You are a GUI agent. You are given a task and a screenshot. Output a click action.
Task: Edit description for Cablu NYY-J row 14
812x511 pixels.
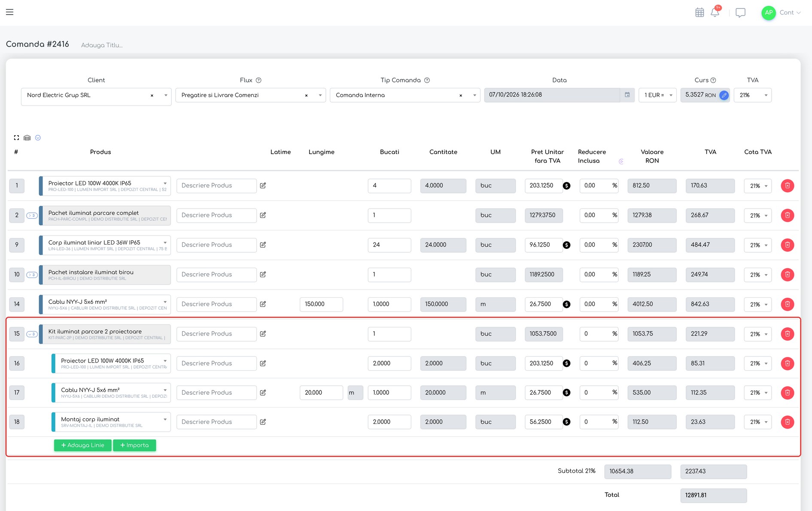(263, 304)
